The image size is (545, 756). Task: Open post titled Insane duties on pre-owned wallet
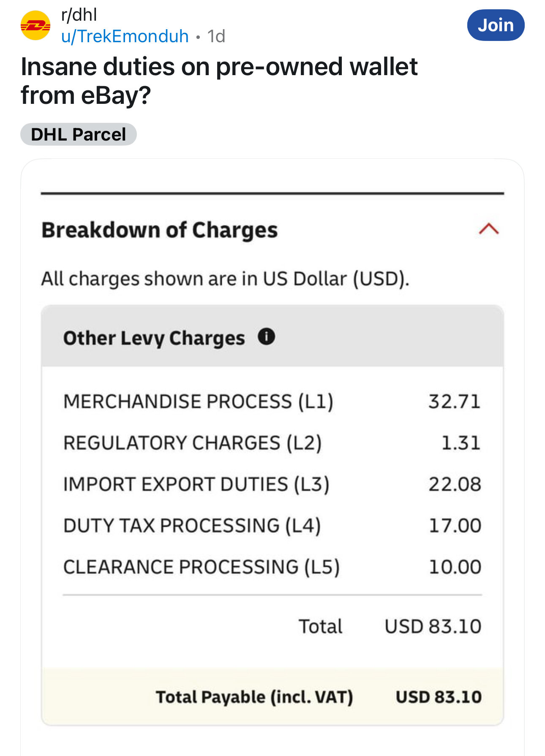[219, 81]
